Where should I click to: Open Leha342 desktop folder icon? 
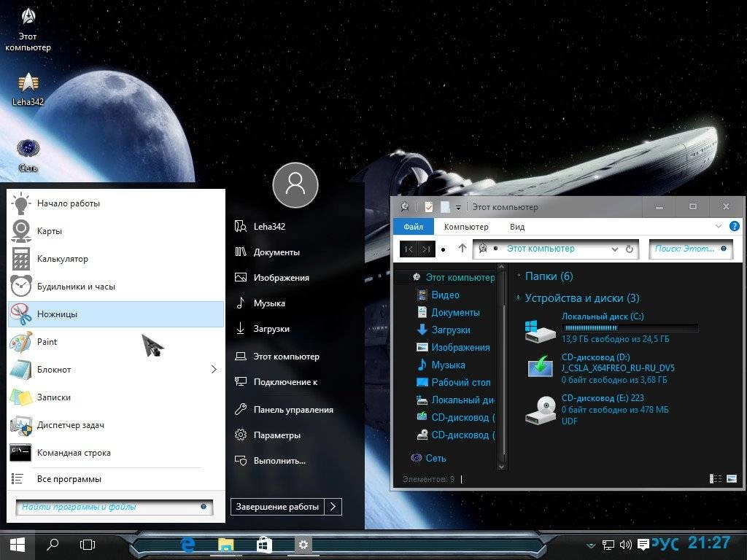tap(28, 90)
